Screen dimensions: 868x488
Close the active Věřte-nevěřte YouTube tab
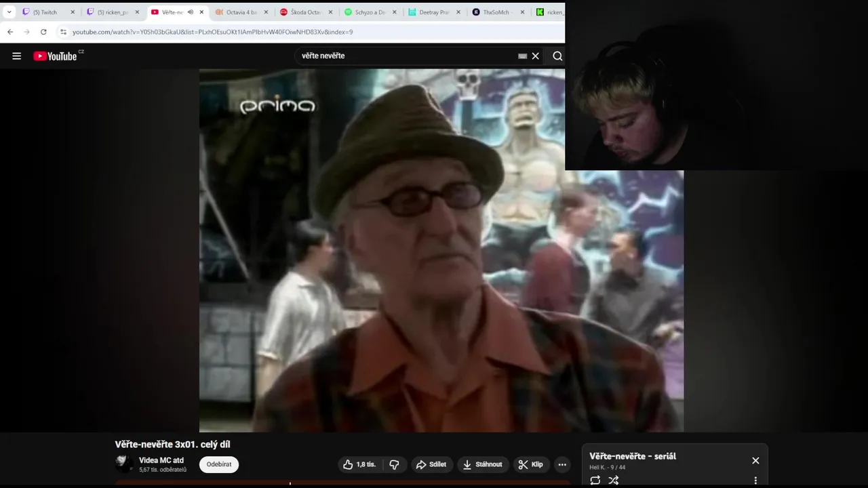[x=201, y=12]
